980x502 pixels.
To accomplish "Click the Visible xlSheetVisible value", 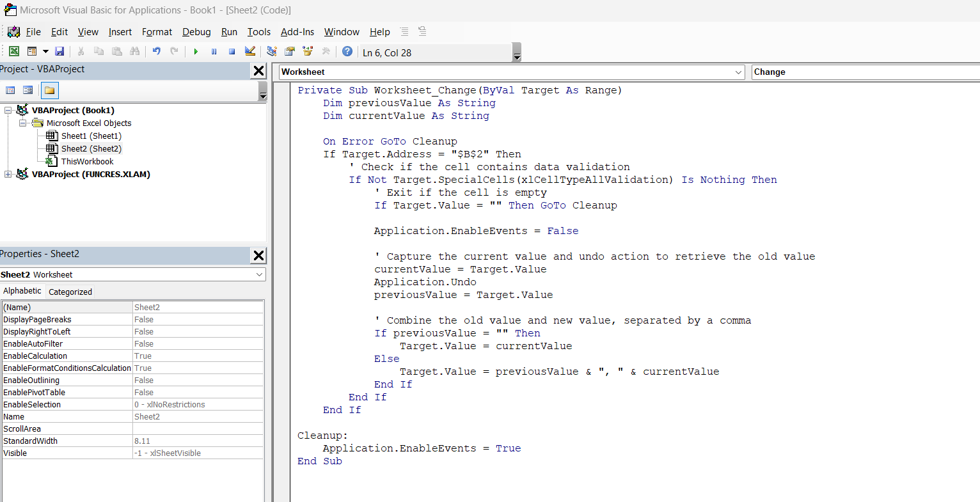I will click(x=198, y=453).
